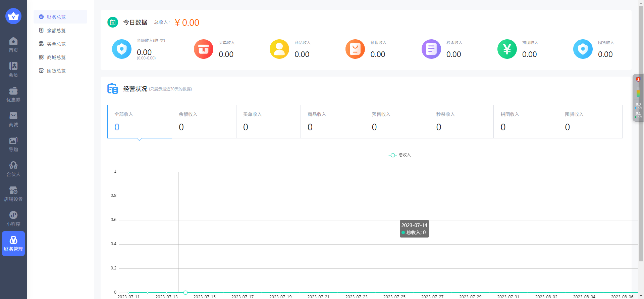Viewport: 644px width, 299px height.
Task: Open the 合伙人 partners section
Action: pyautogui.click(x=13, y=169)
